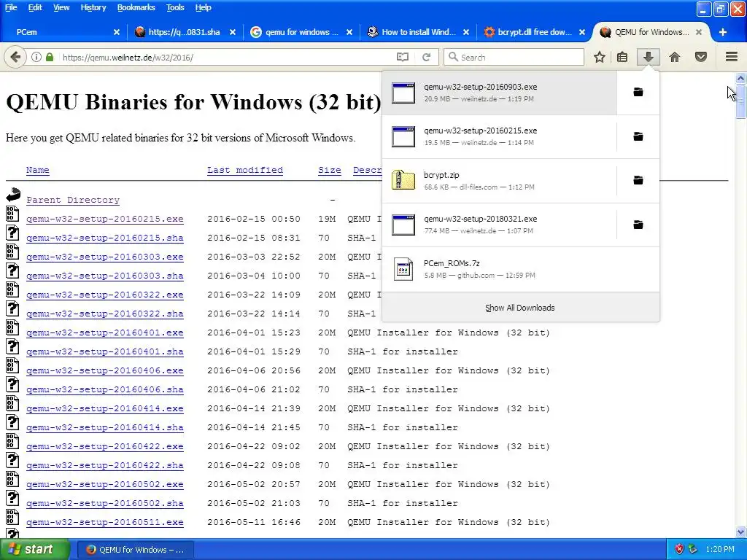
Task: Bookmark this page with the star icon
Action: tap(600, 57)
